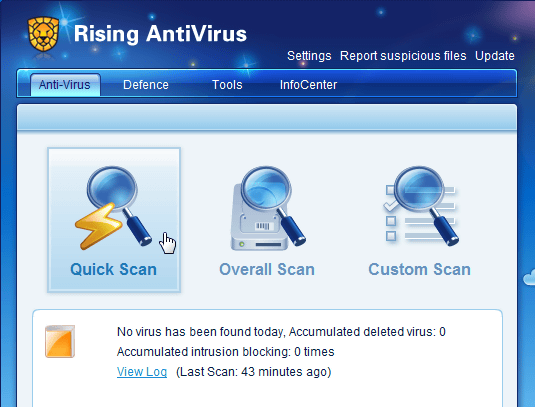Click the Custom Scan checklist icon
The height and width of the screenshot is (407, 535).
(421, 206)
